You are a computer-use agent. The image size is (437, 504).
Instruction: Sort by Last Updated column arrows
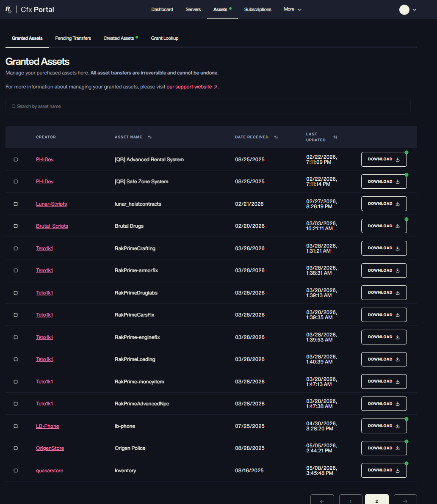click(335, 137)
